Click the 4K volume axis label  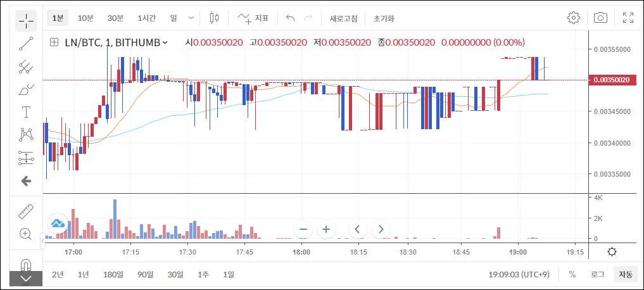tap(598, 198)
